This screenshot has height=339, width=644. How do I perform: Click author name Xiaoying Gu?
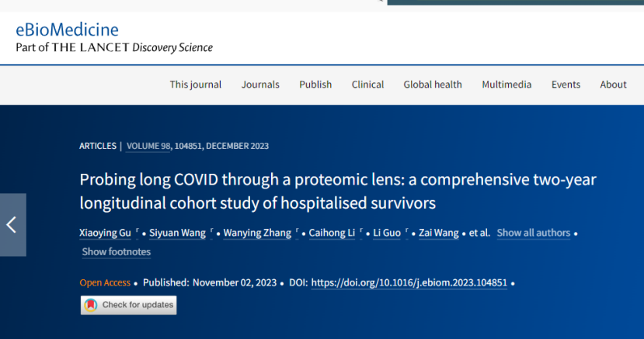tap(106, 233)
